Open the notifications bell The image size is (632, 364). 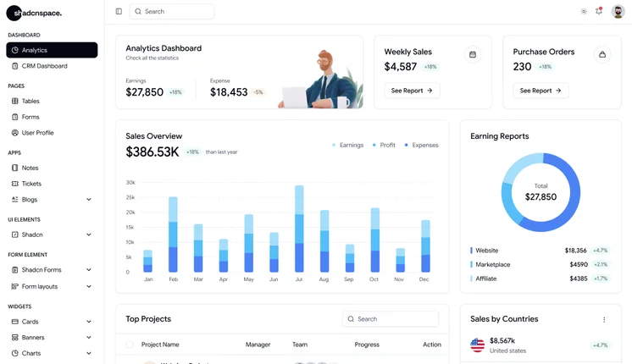coord(599,11)
